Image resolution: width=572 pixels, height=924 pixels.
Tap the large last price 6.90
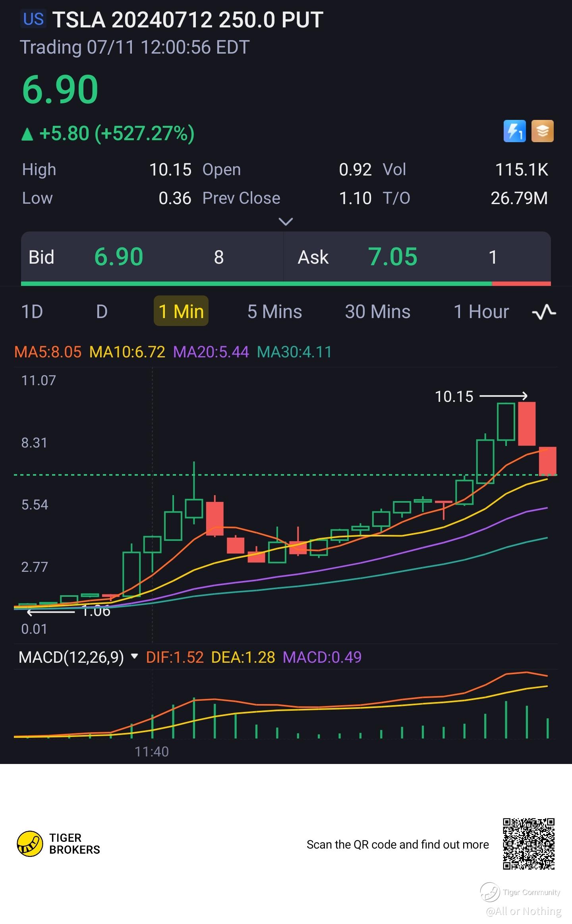[60, 89]
